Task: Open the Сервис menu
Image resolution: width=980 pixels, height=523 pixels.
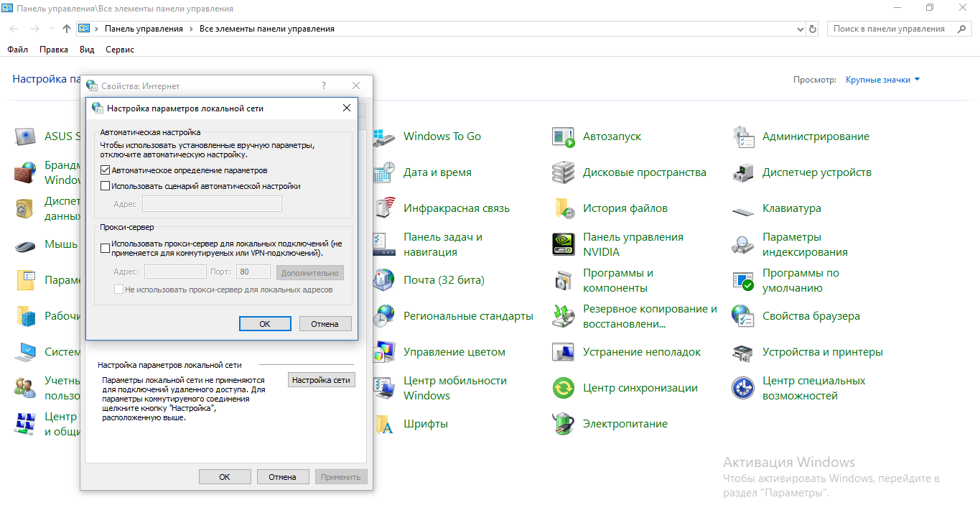Action: click(x=120, y=50)
